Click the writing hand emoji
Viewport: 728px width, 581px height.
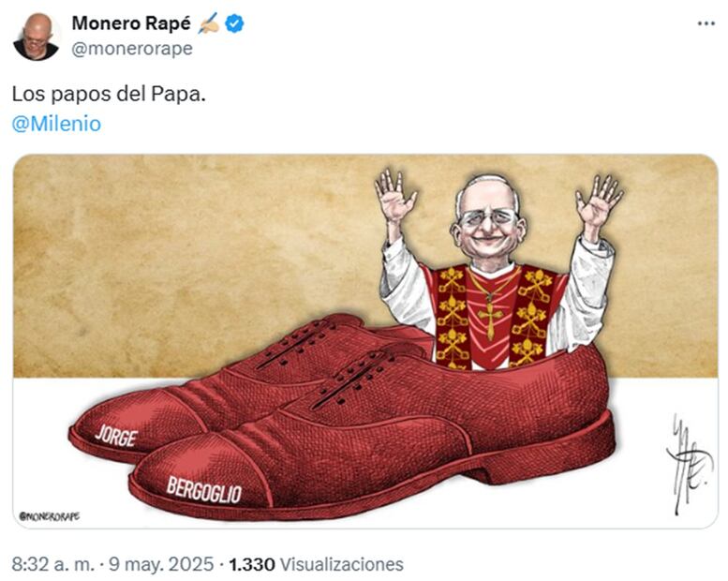(x=208, y=23)
